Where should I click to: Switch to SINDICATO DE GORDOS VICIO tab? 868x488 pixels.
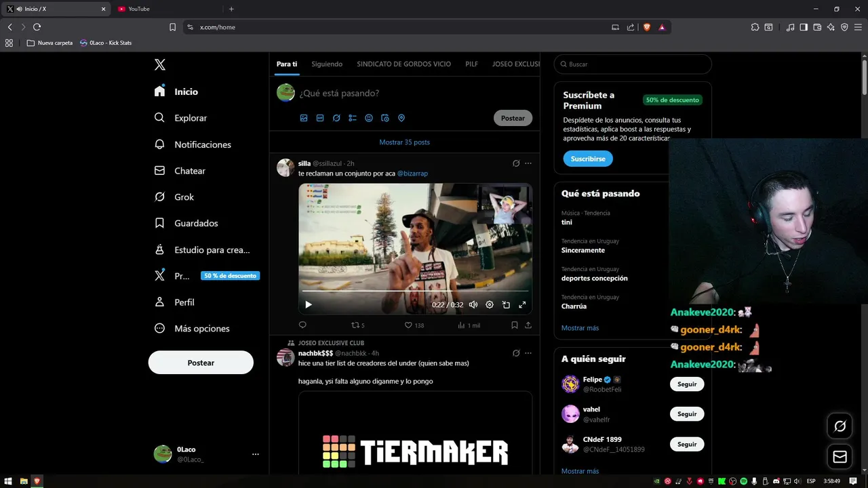[x=403, y=64]
